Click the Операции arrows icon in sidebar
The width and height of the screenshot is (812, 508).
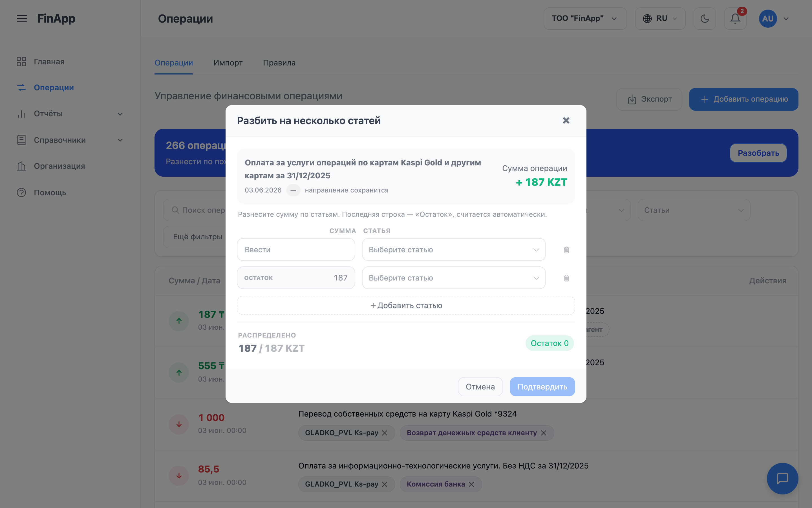[x=21, y=87]
